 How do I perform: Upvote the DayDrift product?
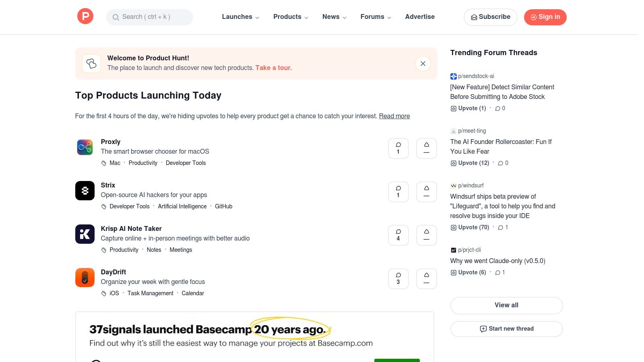[426, 278]
